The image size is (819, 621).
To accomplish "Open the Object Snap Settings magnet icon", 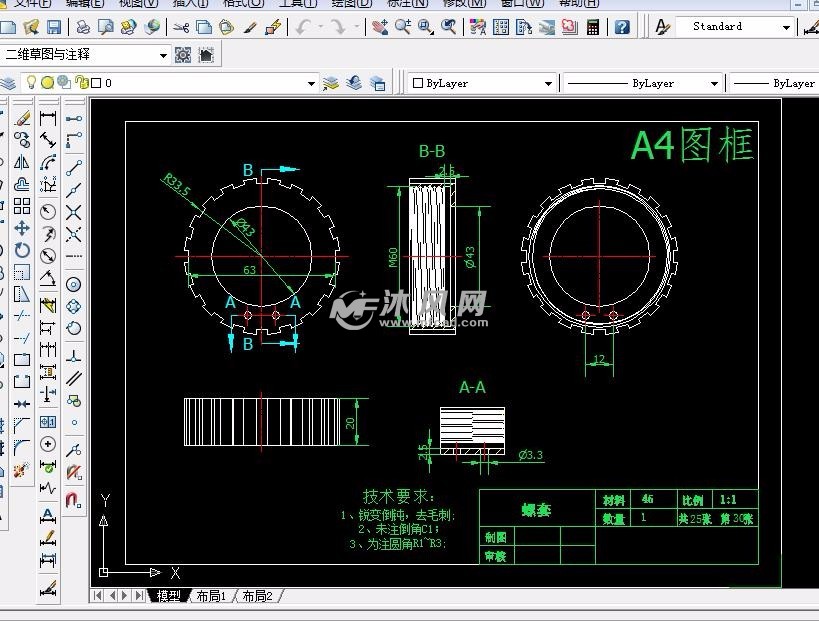I will (x=74, y=499).
